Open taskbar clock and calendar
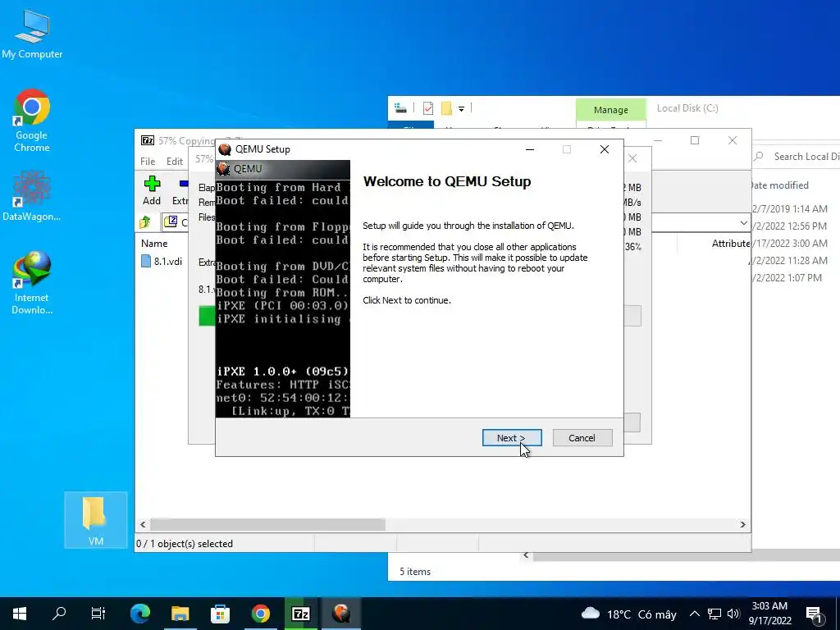Screen dimensions: 840x630 point(769,614)
